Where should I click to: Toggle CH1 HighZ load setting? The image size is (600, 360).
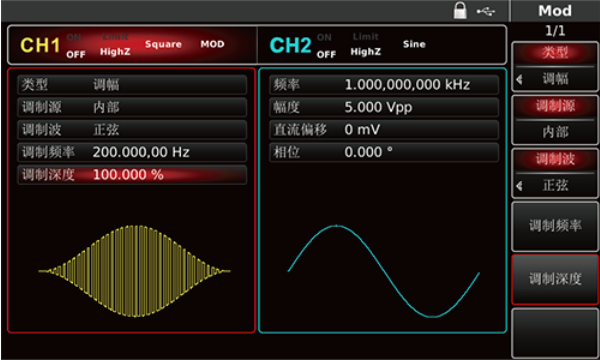(x=115, y=52)
